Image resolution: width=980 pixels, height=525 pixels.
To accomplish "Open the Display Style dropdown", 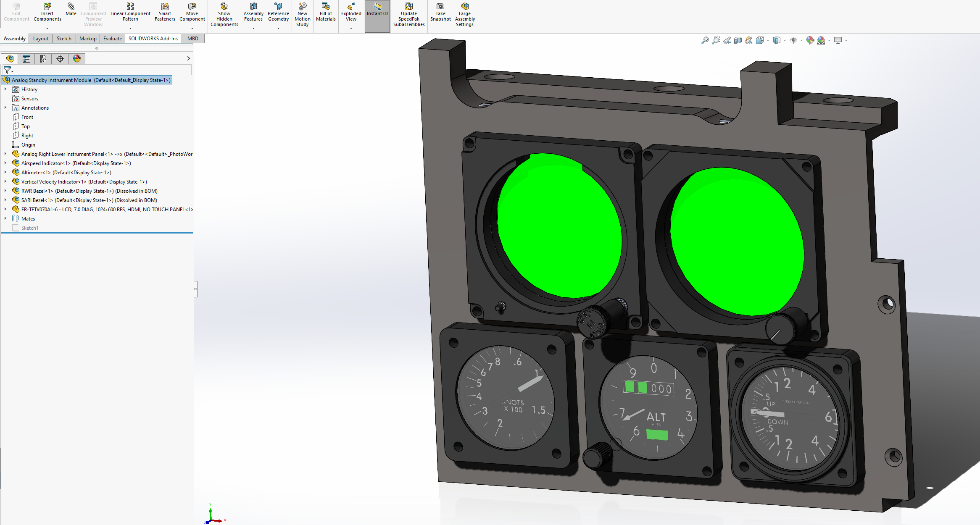I will click(x=784, y=40).
